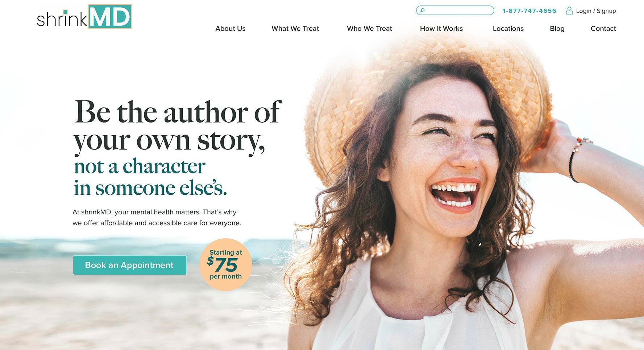Click the MD teal logo box
The width and height of the screenshot is (644, 350).
(x=110, y=17)
